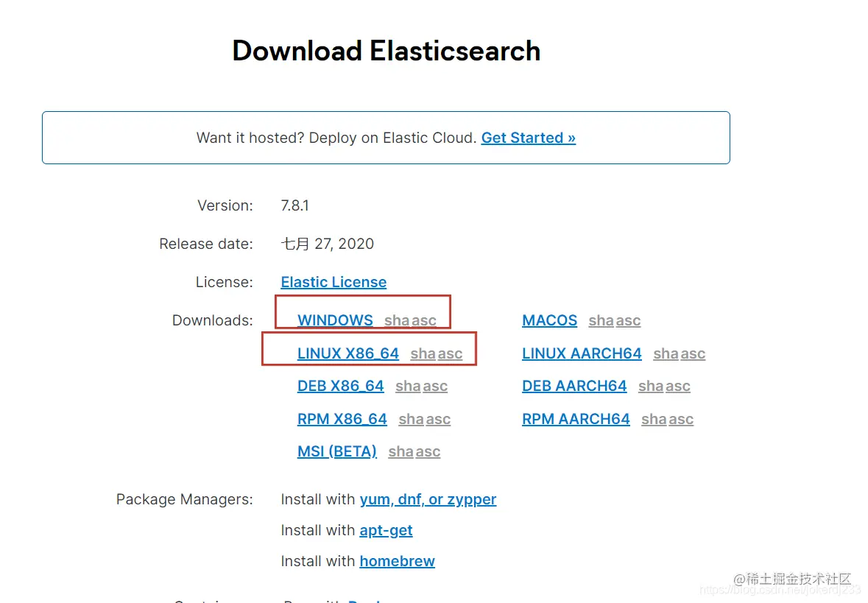Click the Release date: label
The image size is (868, 603).
tap(206, 244)
